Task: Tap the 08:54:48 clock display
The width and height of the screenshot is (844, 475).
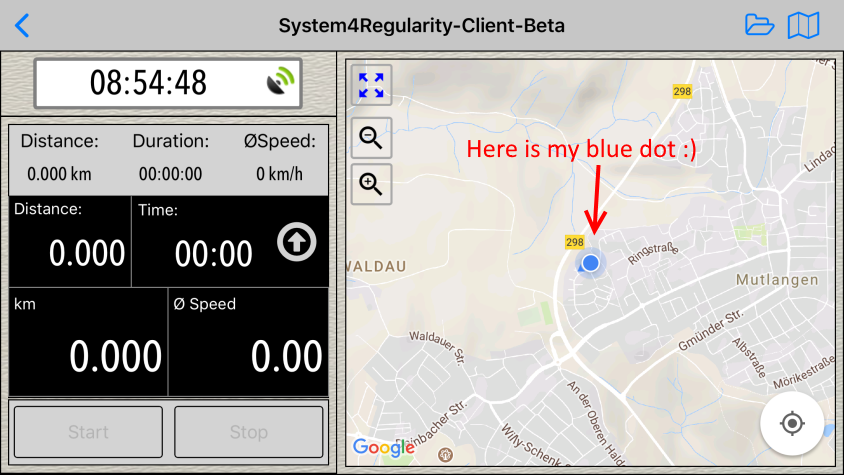Action: pyautogui.click(x=167, y=83)
